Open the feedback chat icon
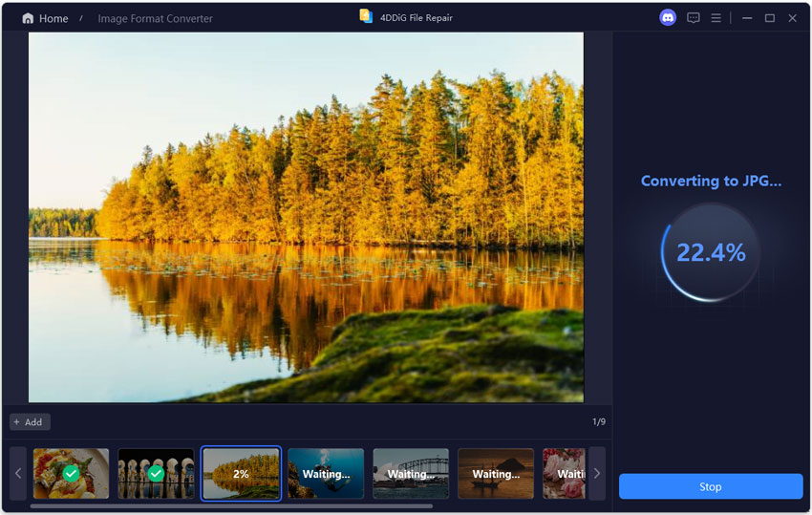 coord(693,18)
